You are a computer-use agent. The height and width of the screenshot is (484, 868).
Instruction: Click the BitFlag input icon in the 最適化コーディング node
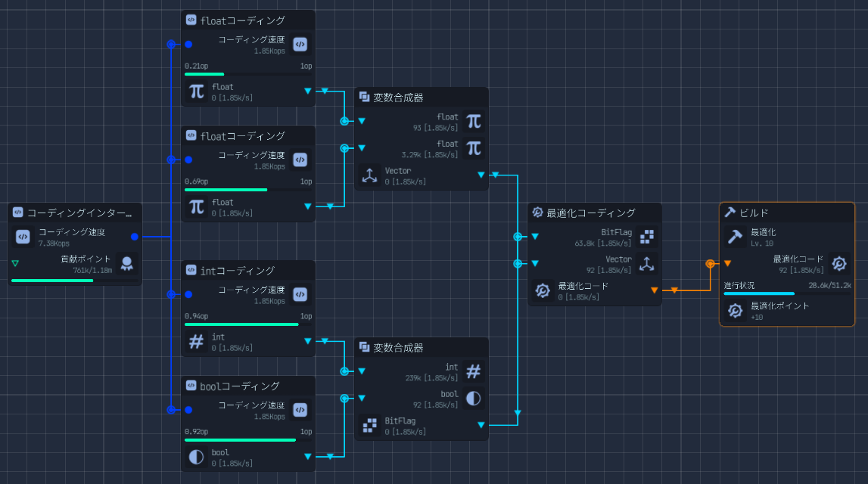646,237
